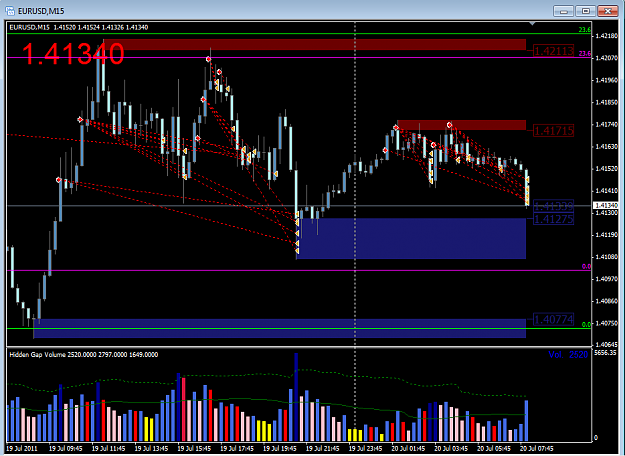Image resolution: width=625 pixels, height=456 pixels.
Task: Click 1.41520 on the price scale
Action: pos(606,169)
